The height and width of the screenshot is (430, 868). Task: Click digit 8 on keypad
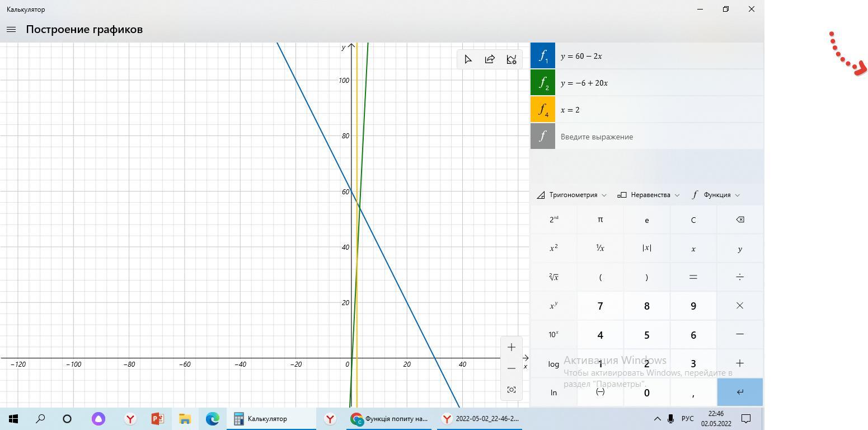click(x=646, y=306)
